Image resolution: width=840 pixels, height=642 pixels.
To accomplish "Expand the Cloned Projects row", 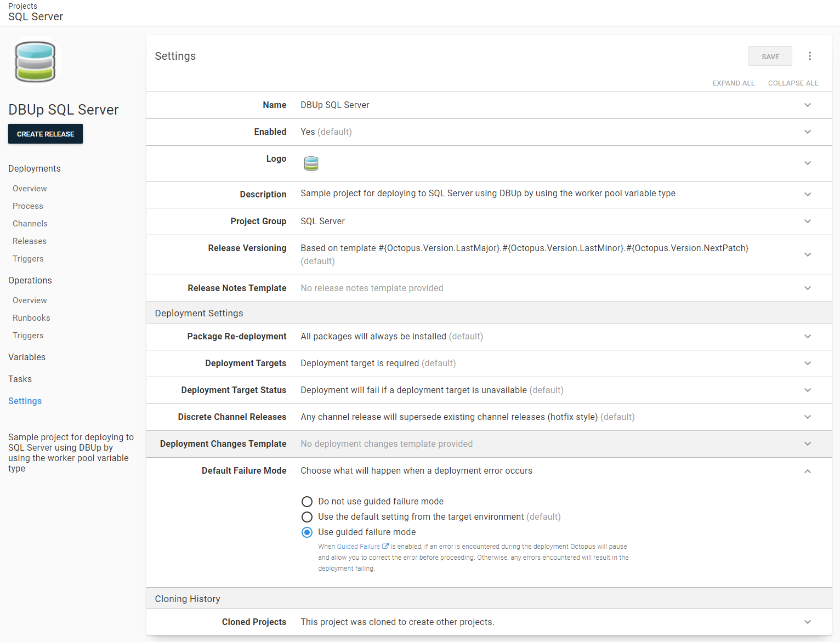I will [x=807, y=622].
